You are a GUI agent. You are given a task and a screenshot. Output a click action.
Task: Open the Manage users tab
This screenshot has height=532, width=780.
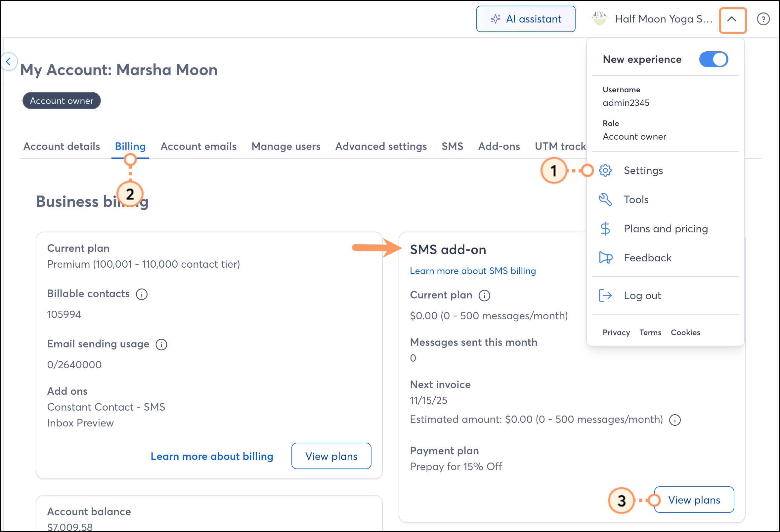[x=285, y=146]
